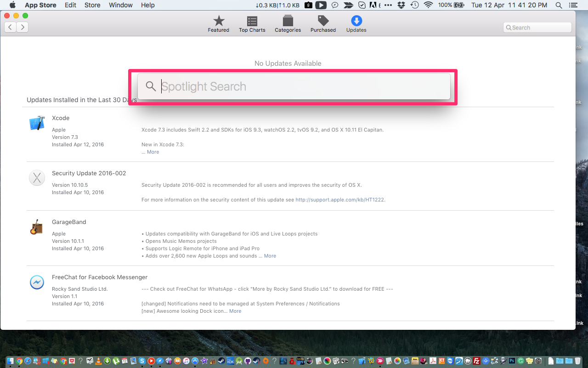This screenshot has height=368, width=588.
Task: Open Spotlight magnifier in menu bar
Action: [559, 5]
